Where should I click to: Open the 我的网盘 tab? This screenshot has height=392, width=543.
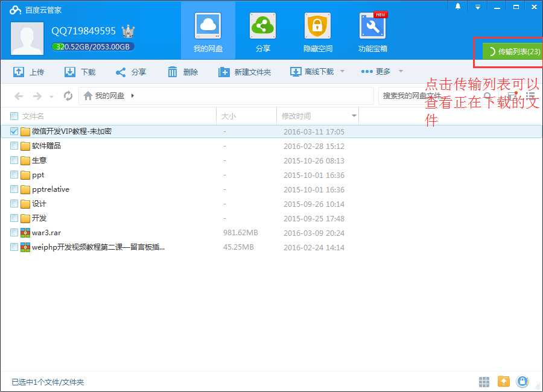208,32
